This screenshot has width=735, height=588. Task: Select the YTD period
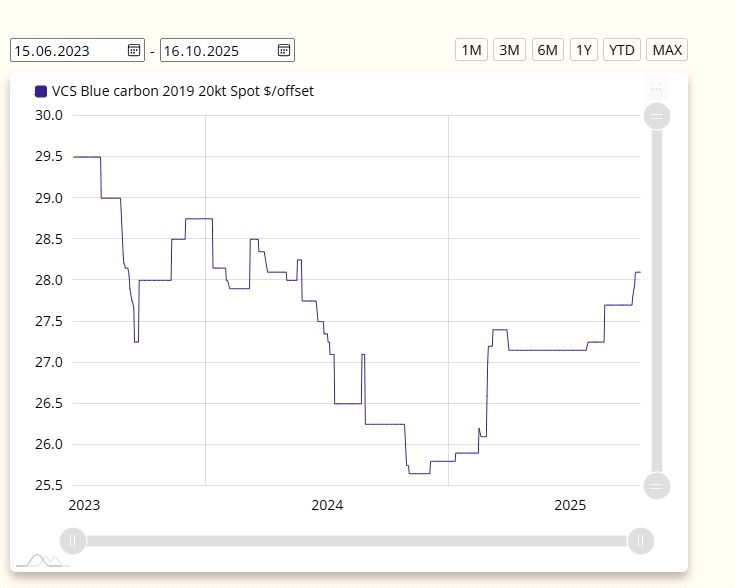622,50
